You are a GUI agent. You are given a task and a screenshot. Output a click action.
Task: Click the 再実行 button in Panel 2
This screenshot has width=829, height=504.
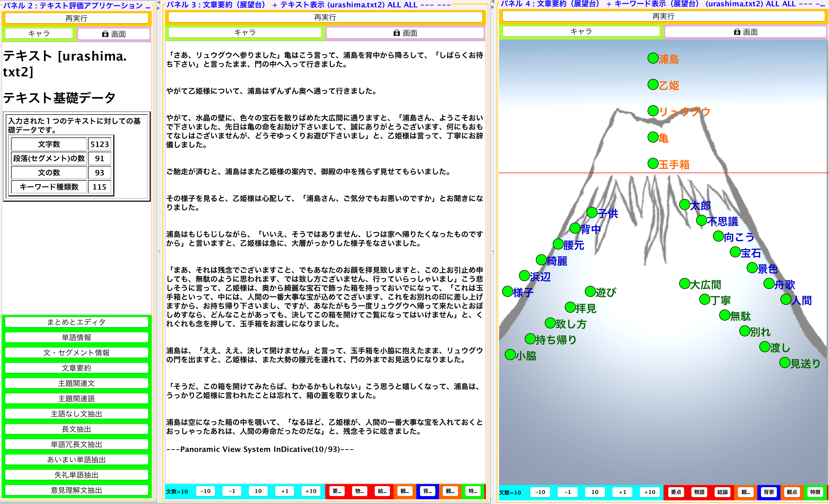75,18
